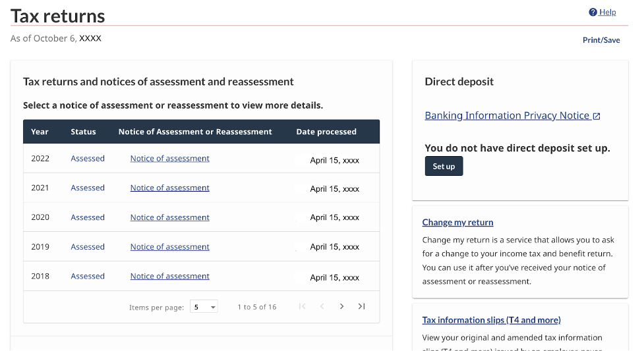Open the Items per page dropdown

point(204,307)
